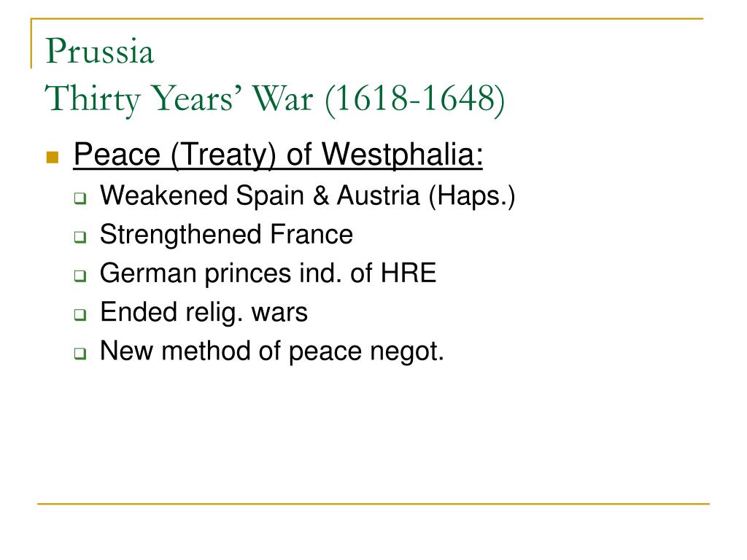
Task: Click the word Westphalia in the heading
Action: point(402,155)
